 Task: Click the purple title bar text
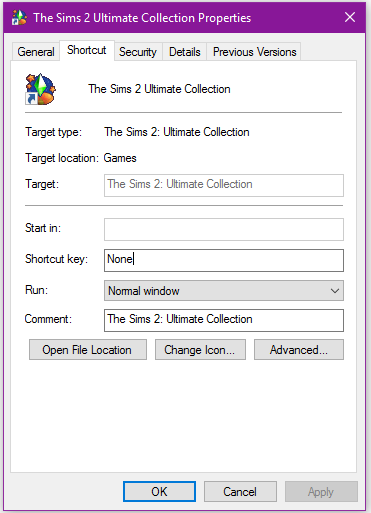(x=142, y=18)
